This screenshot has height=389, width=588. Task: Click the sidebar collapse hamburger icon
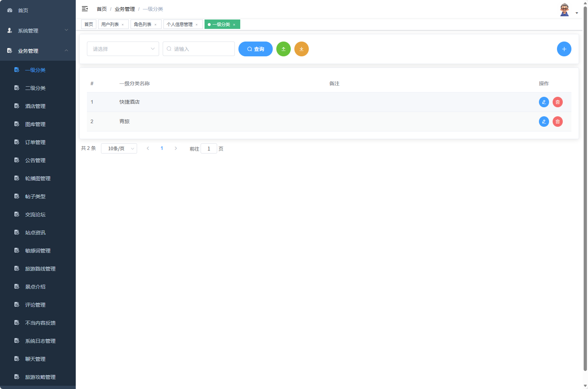point(85,9)
